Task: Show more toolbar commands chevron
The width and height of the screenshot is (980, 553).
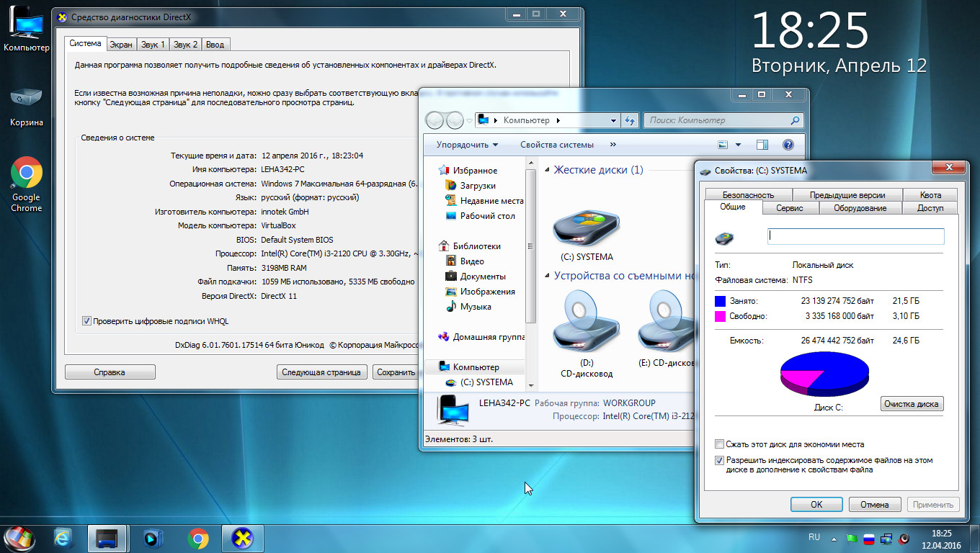Action: (x=613, y=145)
